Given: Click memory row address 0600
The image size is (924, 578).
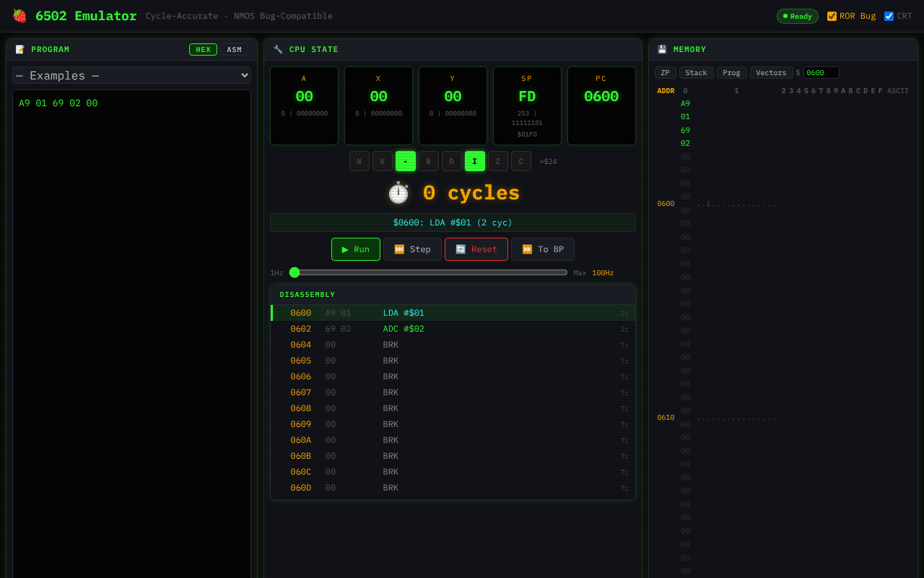Looking at the screenshot, I should click(x=666, y=204).
